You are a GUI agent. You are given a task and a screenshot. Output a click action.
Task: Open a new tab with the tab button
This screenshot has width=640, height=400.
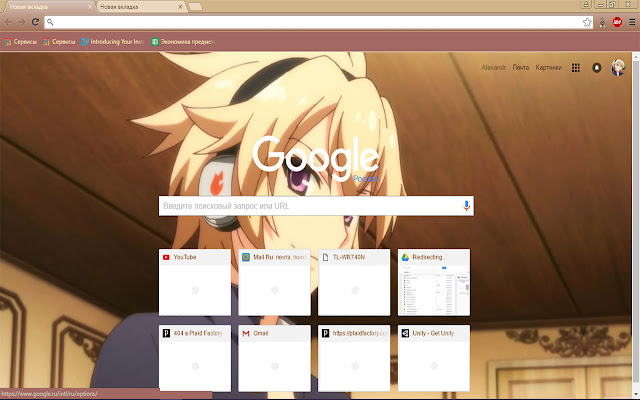[x=196, y=7]
